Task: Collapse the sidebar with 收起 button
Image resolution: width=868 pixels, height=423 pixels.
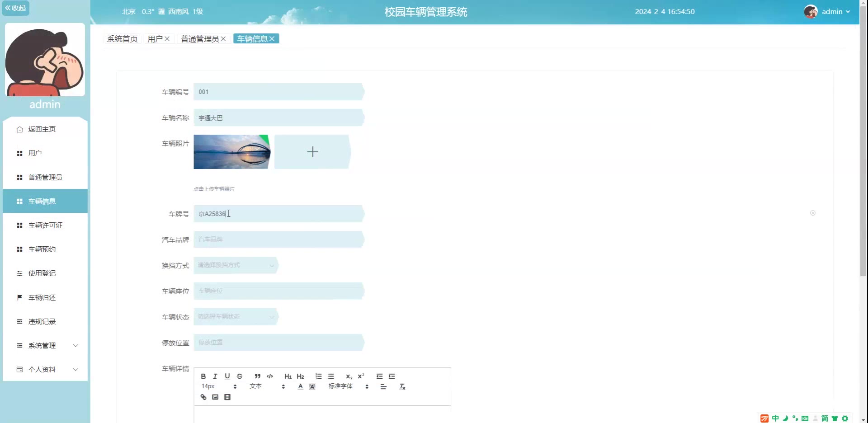Action: coord(16,8)
